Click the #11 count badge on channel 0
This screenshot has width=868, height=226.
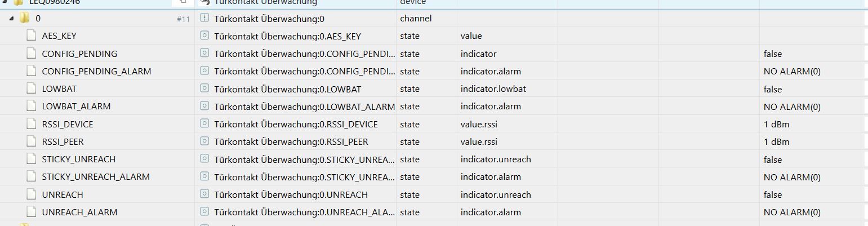click(x=183, y=19)
